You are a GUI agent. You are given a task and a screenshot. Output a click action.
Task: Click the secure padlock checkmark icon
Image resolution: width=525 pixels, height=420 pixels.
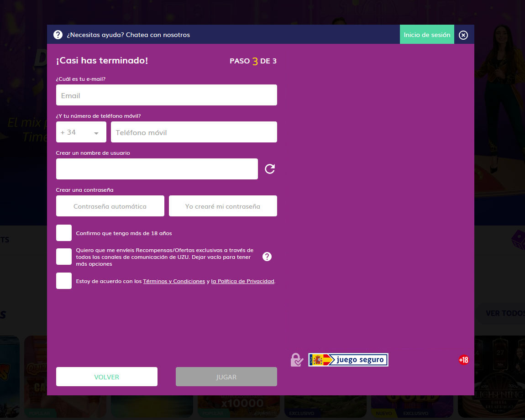pos(297,360)
